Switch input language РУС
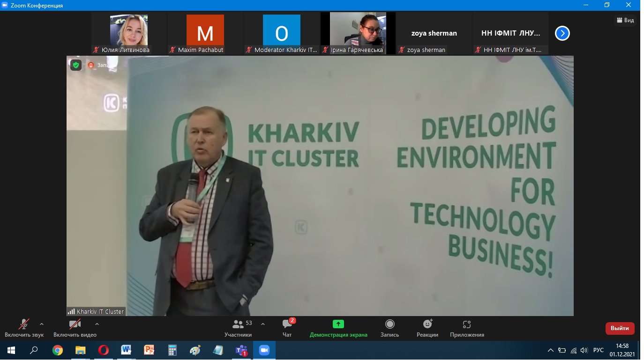 click(x=599, y=350)
